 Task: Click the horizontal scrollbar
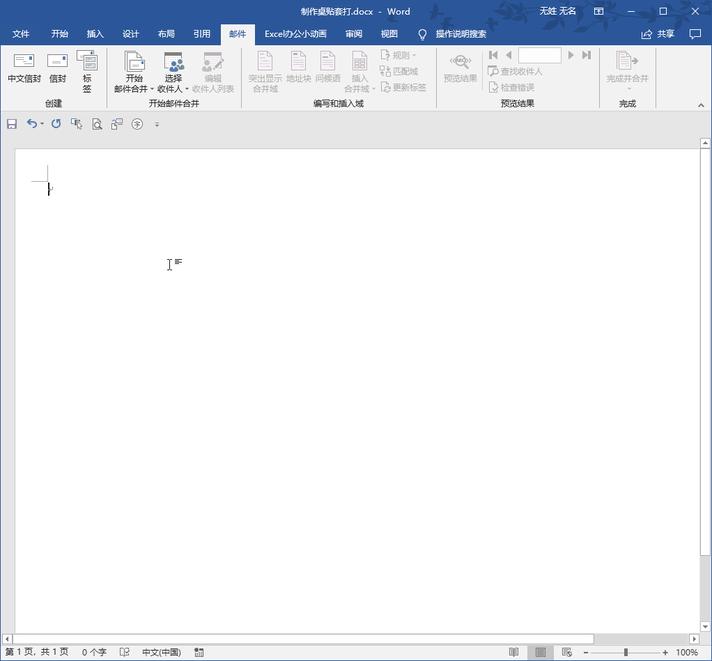(303, 639)
